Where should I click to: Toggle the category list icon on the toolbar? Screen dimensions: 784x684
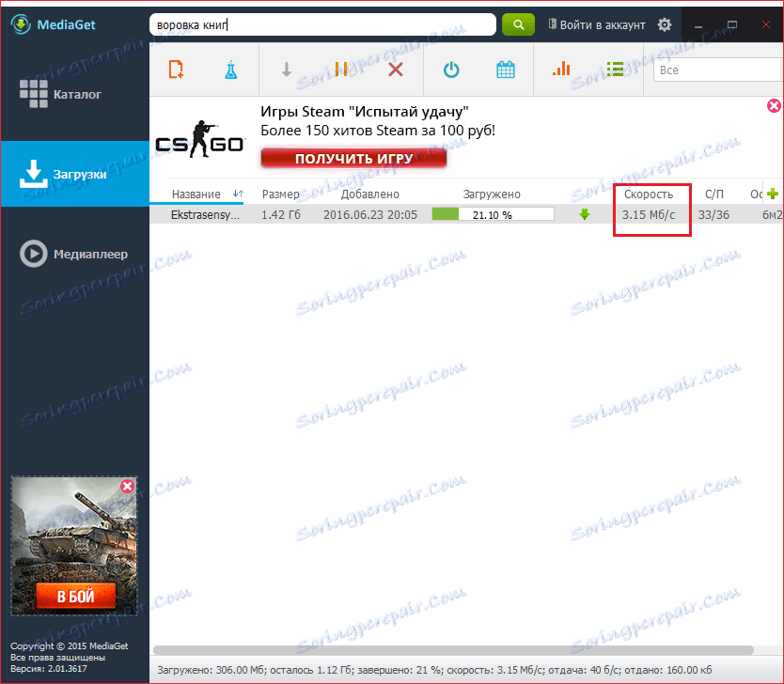pyautogui.click(x=615, y=69)
